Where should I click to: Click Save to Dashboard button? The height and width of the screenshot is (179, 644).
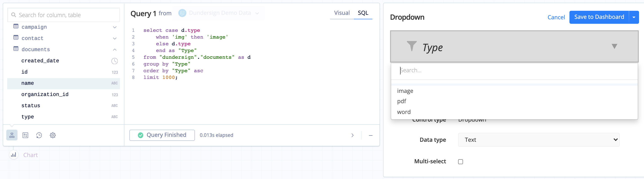point(599,17)
